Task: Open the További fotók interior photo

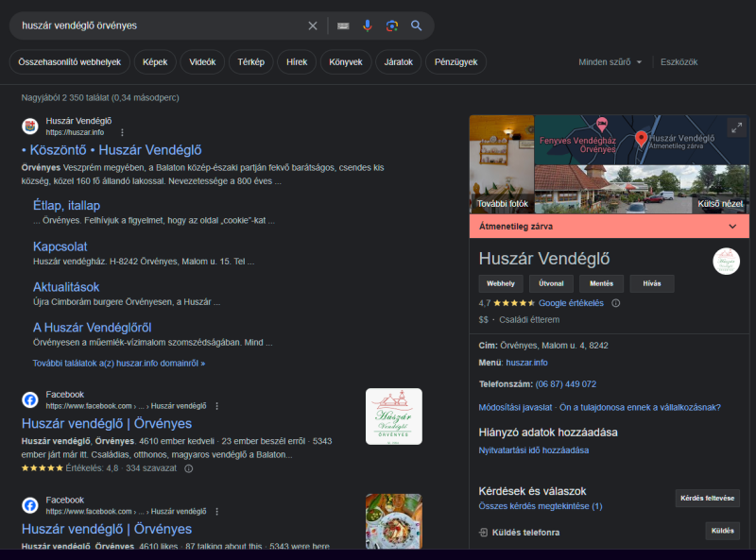Action: pos(502,164)
